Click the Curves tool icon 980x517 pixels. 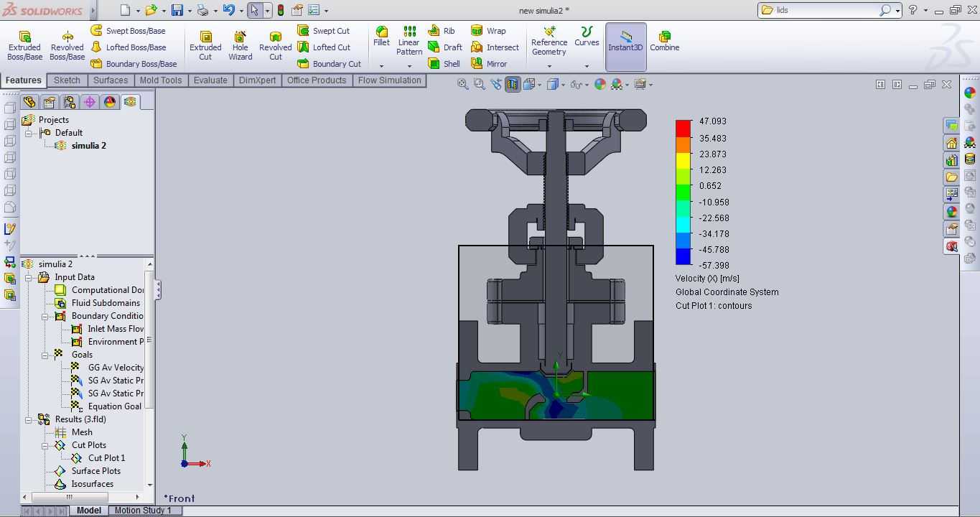587,37
